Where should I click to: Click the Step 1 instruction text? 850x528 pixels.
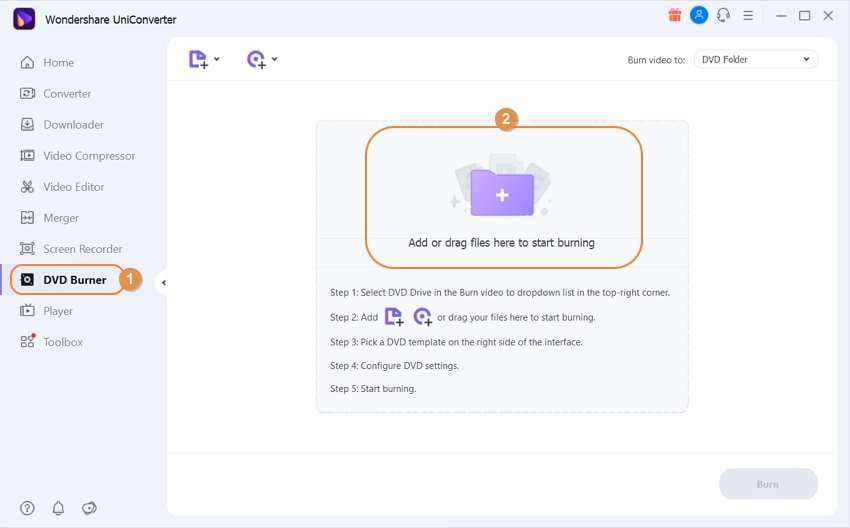click(x=500, y=293)
